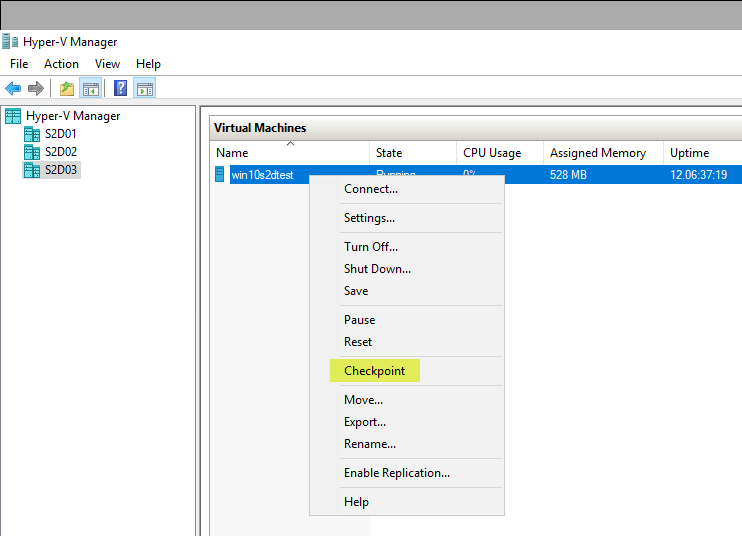Choose Export... from the context menu
Viewport: 742px width, 536px height.
407,422
